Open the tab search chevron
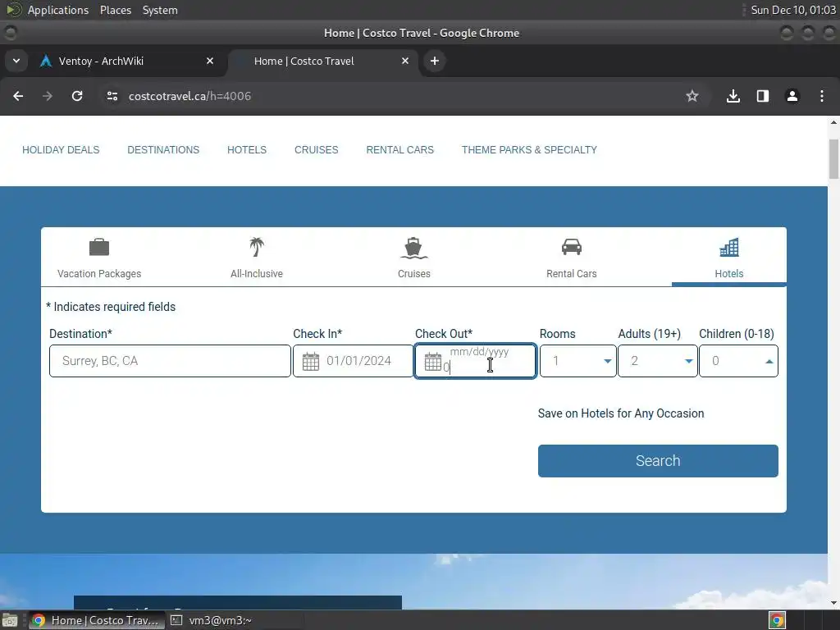This screenshot has height=630, width=840. [x=16, y=61]
